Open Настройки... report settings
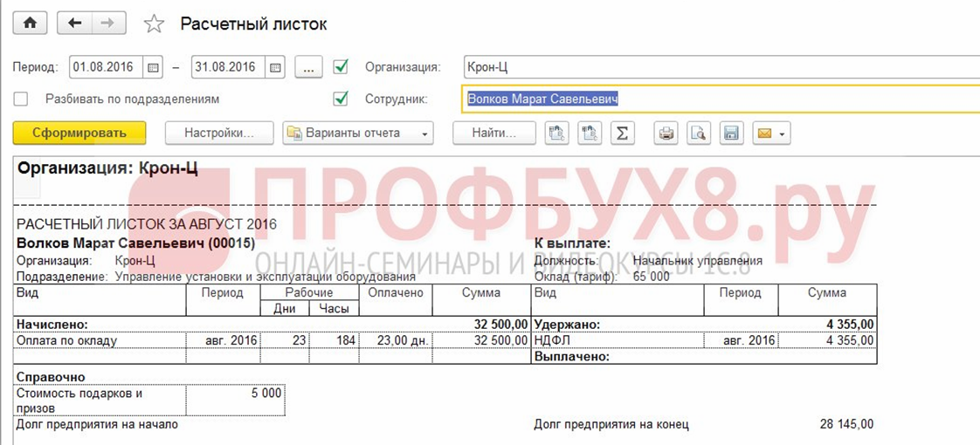The width and height of the screenshot is (980, 445). (219, 133)
